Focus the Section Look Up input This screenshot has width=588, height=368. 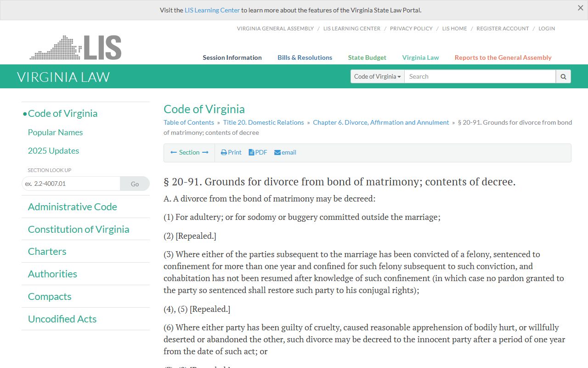71,184
